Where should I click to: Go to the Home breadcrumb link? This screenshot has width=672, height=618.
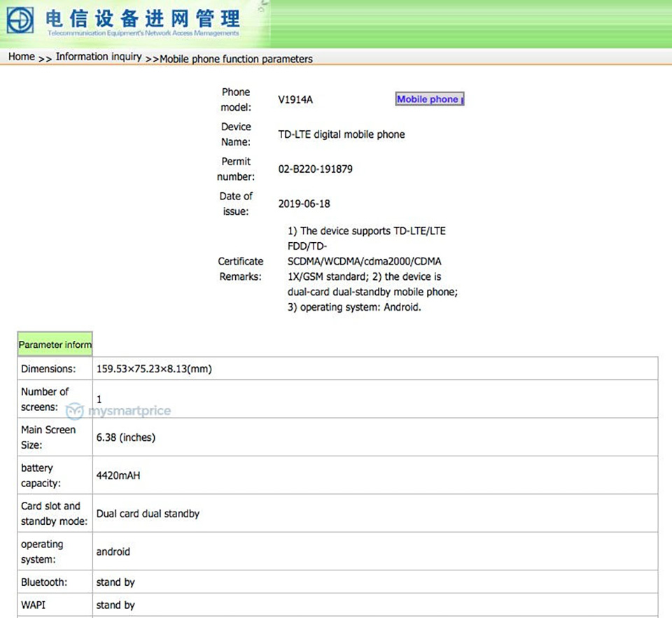click(x=22, y=57)
